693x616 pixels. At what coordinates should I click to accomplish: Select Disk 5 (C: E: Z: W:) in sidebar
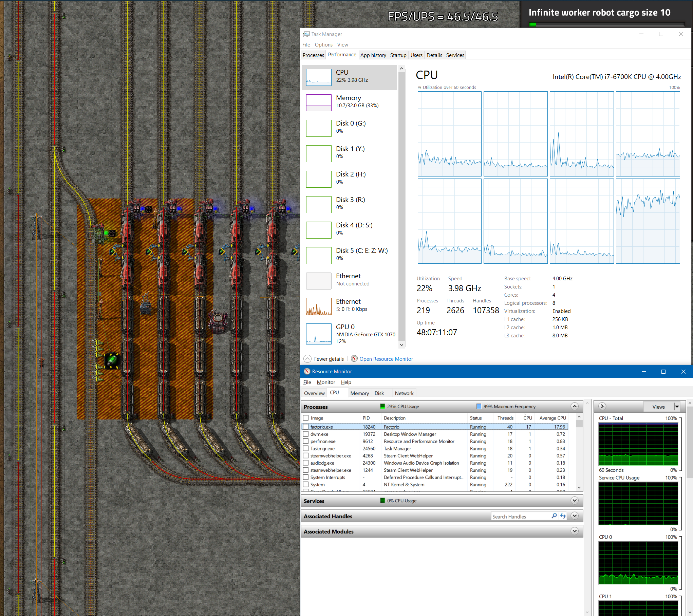point(349,255)
